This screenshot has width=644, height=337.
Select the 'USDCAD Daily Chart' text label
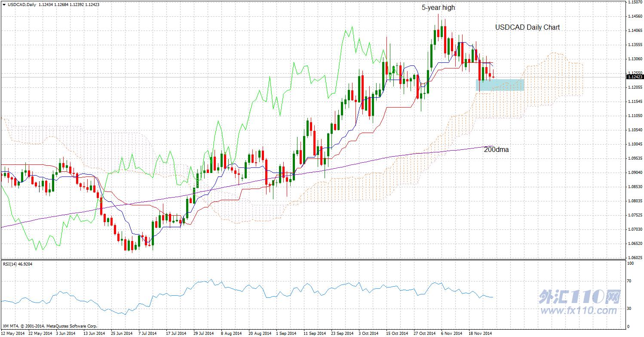(527, 27)
